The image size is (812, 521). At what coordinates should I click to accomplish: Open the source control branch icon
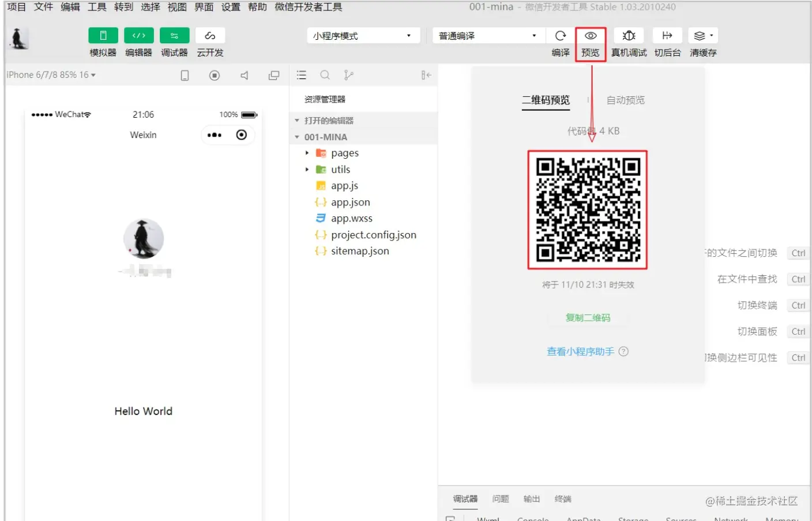pos(348,75)
